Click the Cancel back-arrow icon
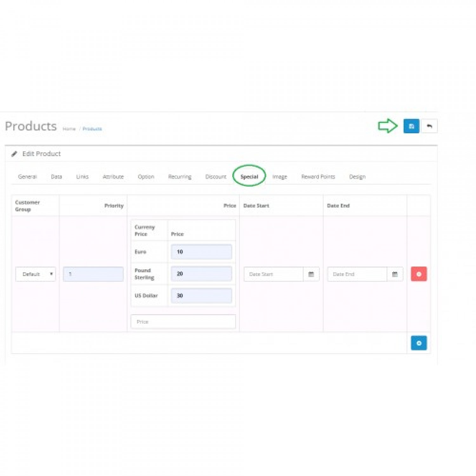Screen dimensions: 476x476 pos(429,126)
